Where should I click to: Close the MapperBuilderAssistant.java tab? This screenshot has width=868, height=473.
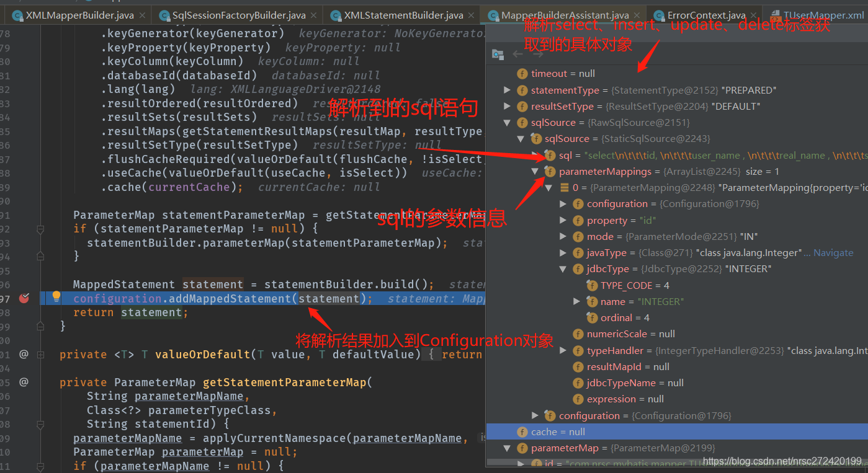tap(635, 15)
